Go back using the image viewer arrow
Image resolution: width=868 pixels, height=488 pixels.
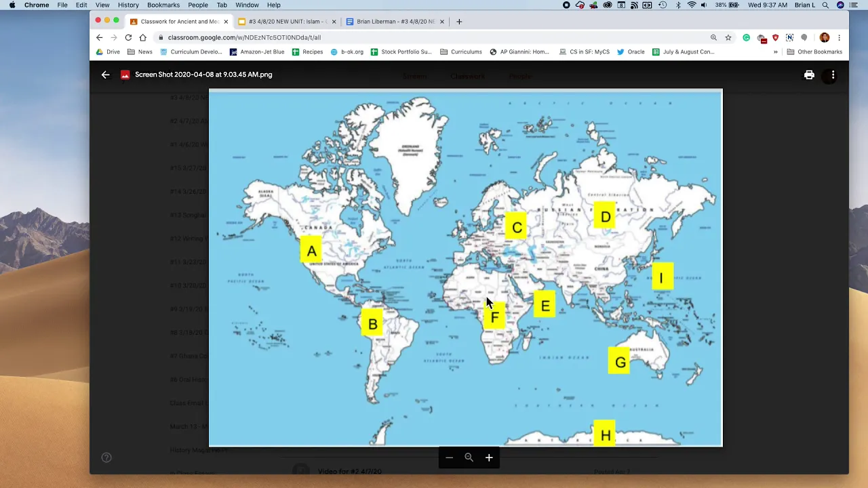105,75
